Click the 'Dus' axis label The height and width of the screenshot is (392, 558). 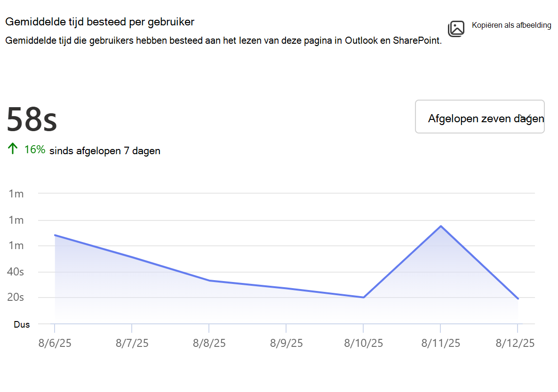click(22, 324)
